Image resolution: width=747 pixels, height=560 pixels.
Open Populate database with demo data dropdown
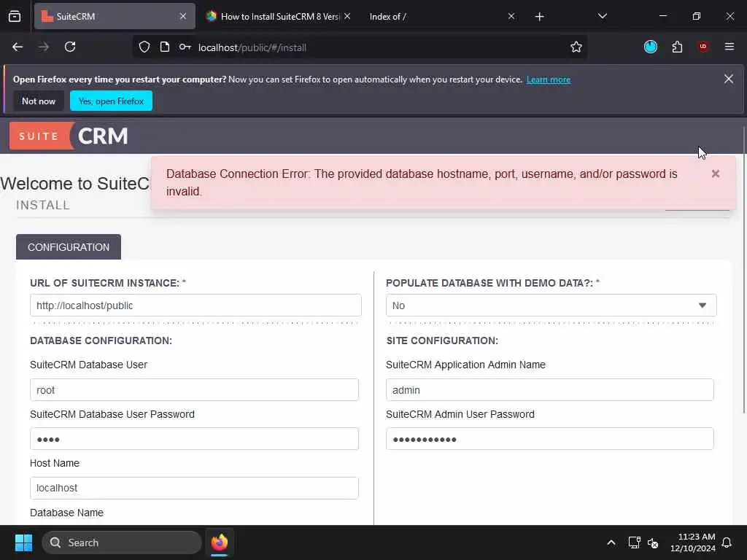tap(551, 306)
